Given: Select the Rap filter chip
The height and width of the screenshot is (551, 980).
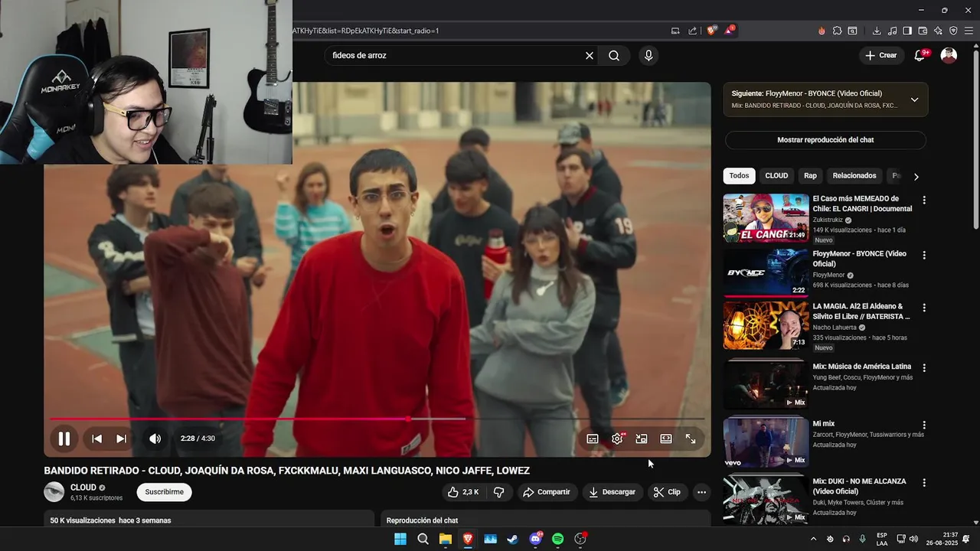Looking at the screenshot, I should tap(810, 176).
